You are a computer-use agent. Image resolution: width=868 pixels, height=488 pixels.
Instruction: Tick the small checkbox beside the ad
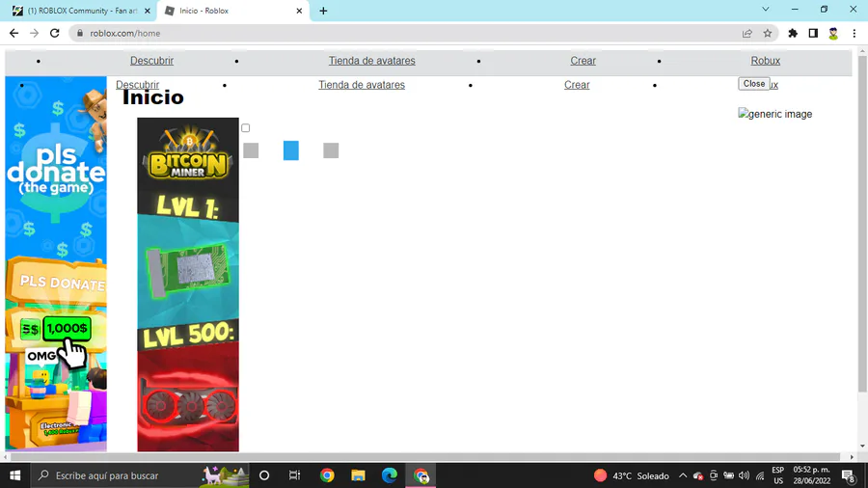pos(246,128)
